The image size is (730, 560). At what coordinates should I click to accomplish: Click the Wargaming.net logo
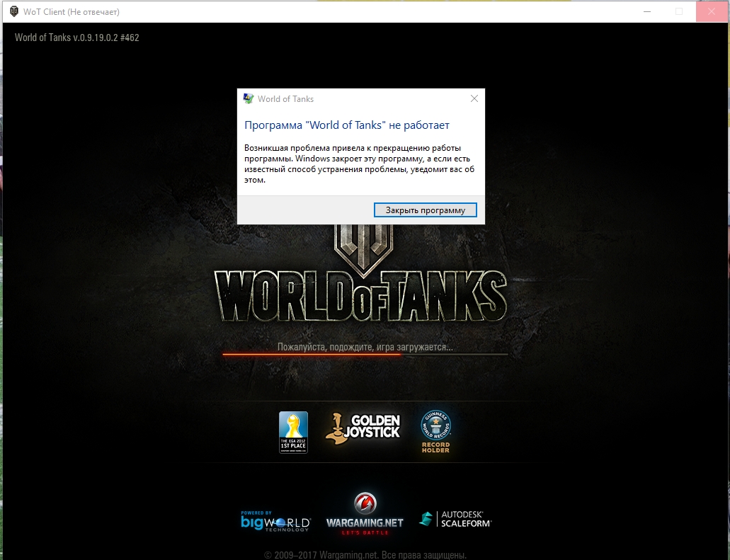point(365,513)
